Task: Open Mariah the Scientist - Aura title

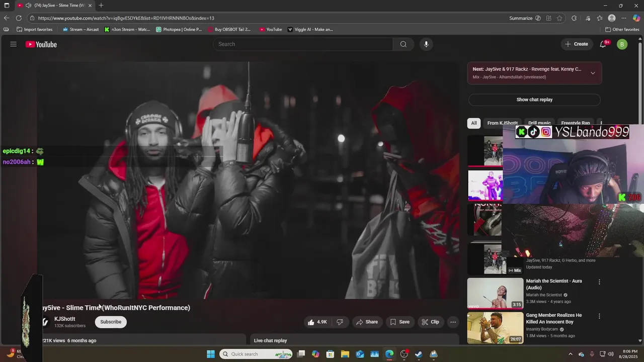Action: pyautogui.click(x=554, y=284)
